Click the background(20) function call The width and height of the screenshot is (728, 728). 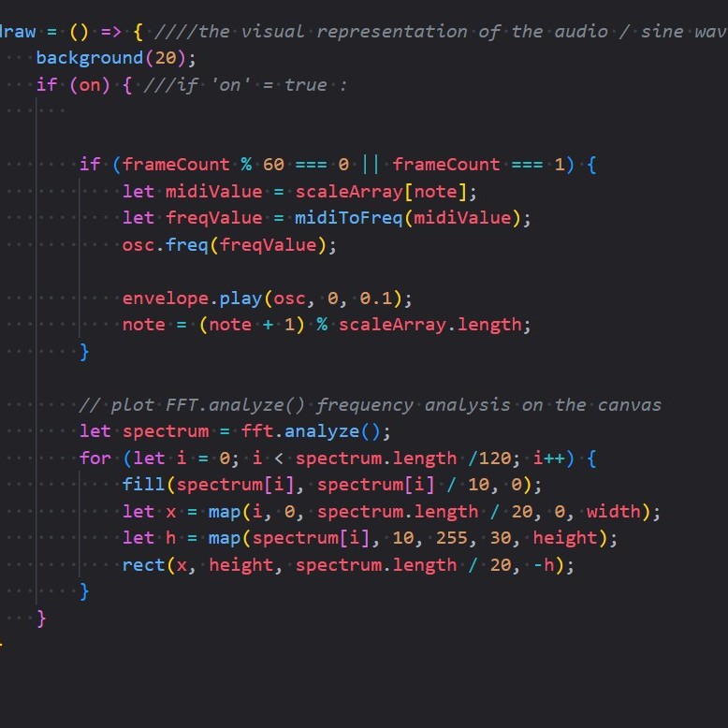[x=116, y=58]
